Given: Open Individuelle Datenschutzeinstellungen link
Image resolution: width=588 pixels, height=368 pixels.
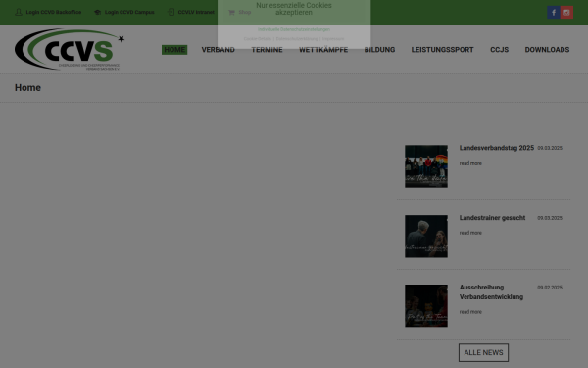Looking at the screenshot, I should [x=294, y=29].
